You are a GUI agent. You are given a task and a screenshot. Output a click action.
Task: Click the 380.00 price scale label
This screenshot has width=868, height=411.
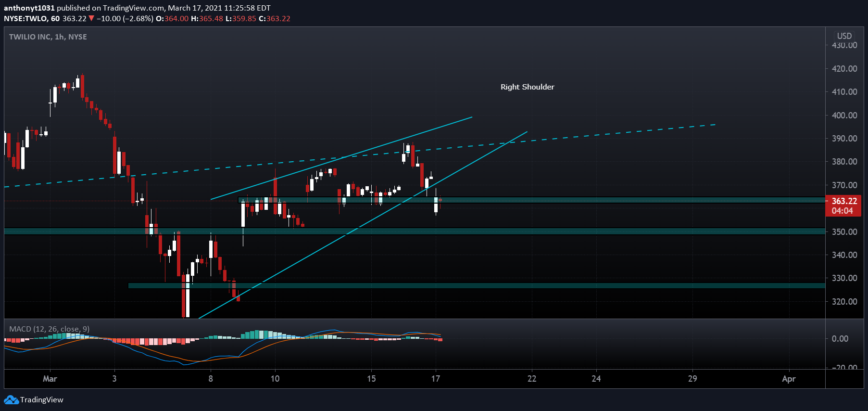tap(844, 162)
